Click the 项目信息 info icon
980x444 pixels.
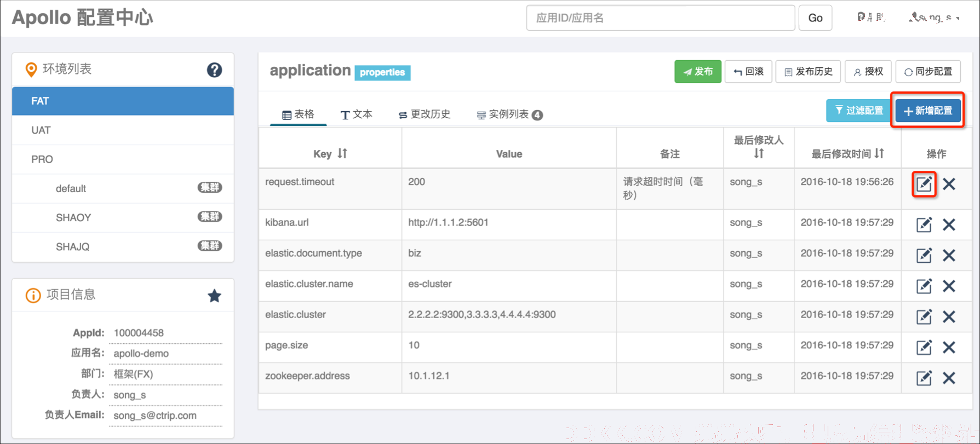coord(33,296)
